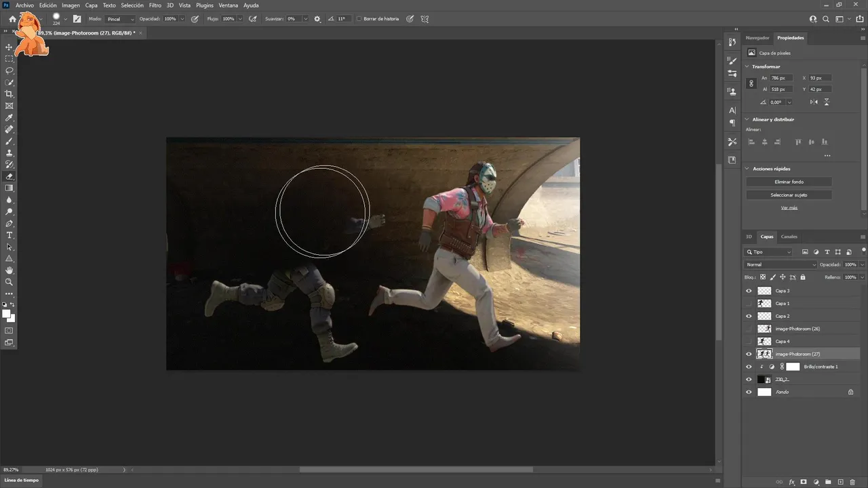868x488 pixels.
Task: Open the Modo Pincel dropdown
Action: pos(120,19)
